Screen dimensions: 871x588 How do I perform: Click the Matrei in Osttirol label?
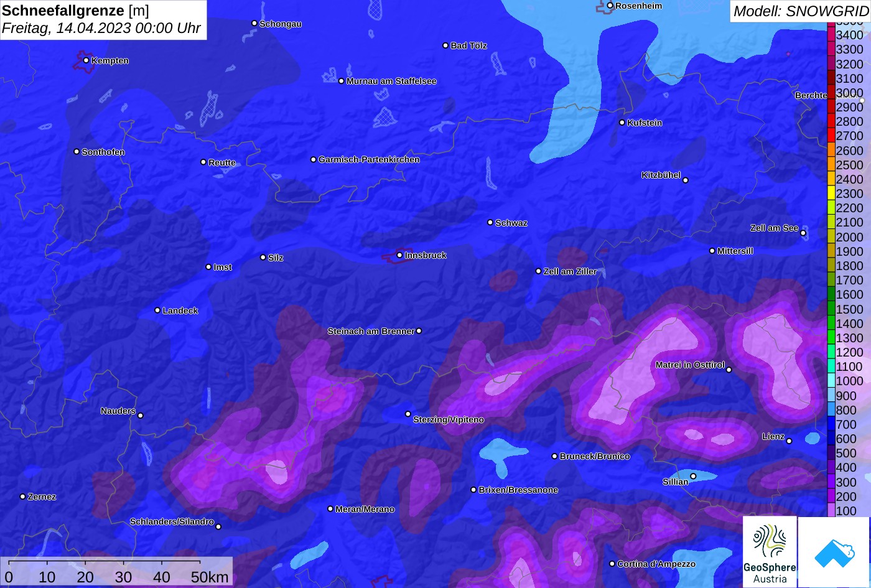tap(690, 365)
